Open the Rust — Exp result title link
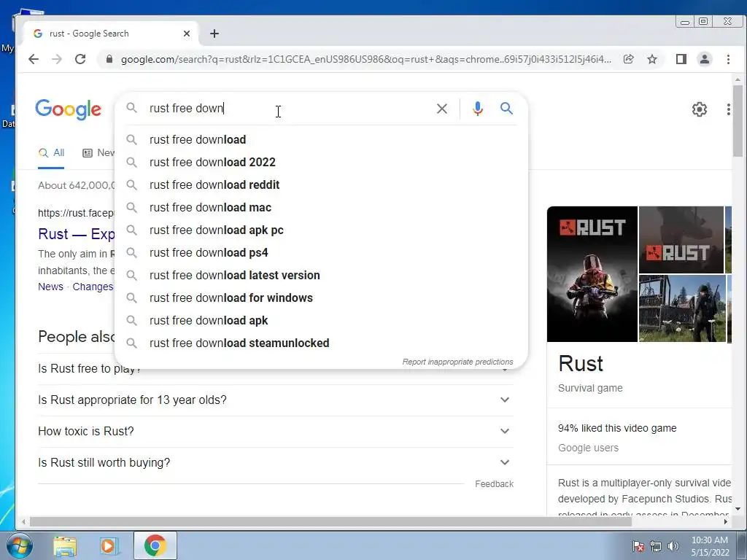 coord(76,234)
